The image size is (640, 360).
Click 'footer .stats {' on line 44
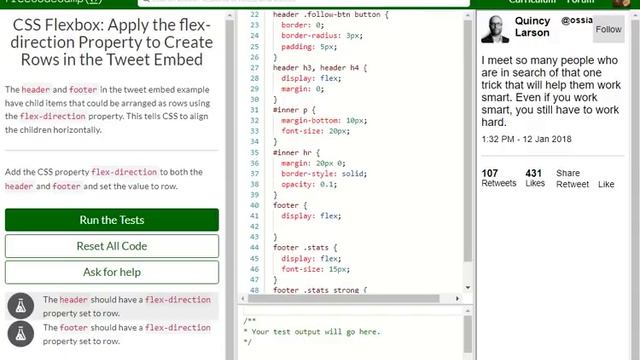tap(305, 248)
